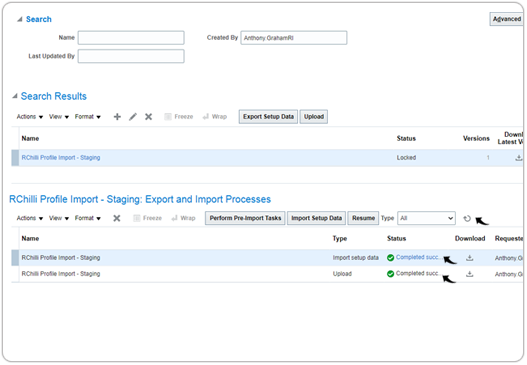
Task: Open Actions menu in Search Results
Action: pos(30,117)
